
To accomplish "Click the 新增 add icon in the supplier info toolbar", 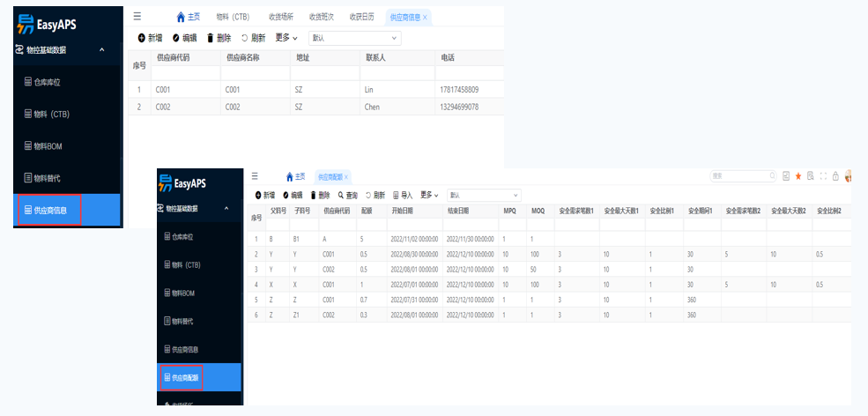I will [142, 38].
